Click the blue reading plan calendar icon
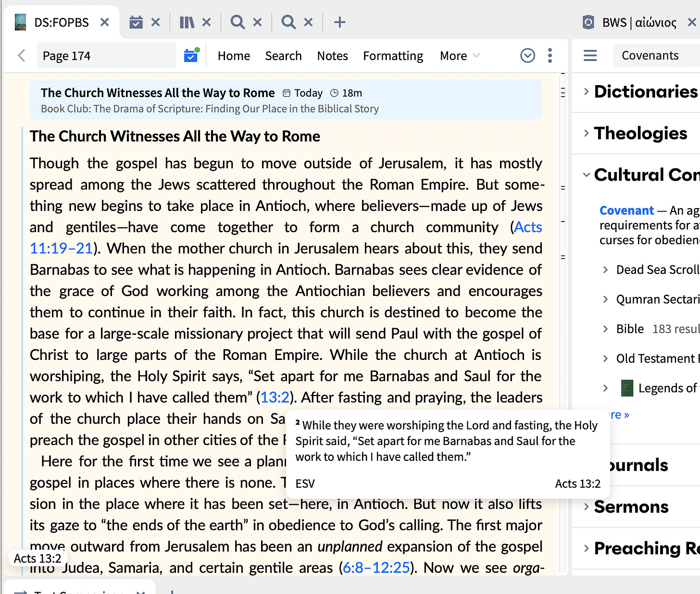Image resolution: width=700 pixels, height=594 pixels. (x=191, y=55)
